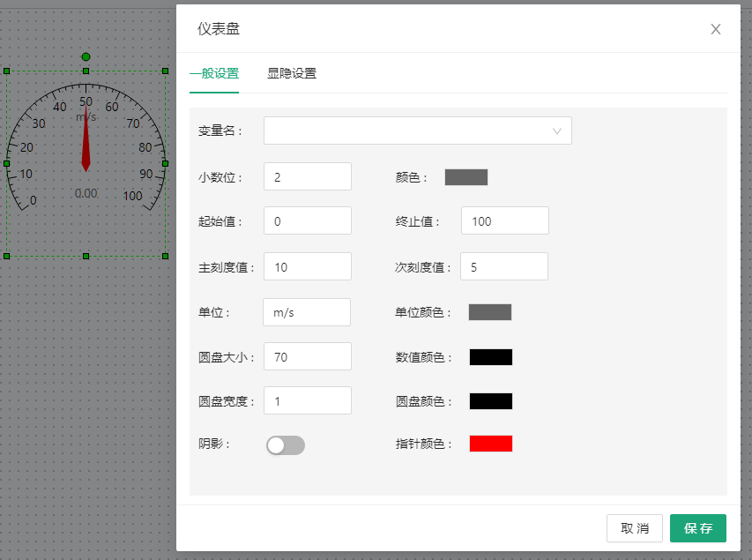Toggle the 阴影 shadow switch
Screen dimensions: 752x560
[x=286, y=445]
